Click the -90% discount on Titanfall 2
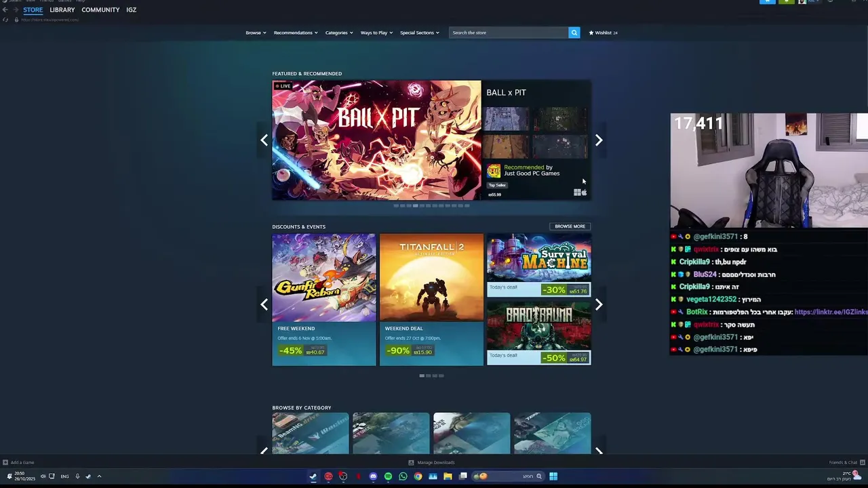Viewport: 868px width, 488px height. click(x=398, y=351)
